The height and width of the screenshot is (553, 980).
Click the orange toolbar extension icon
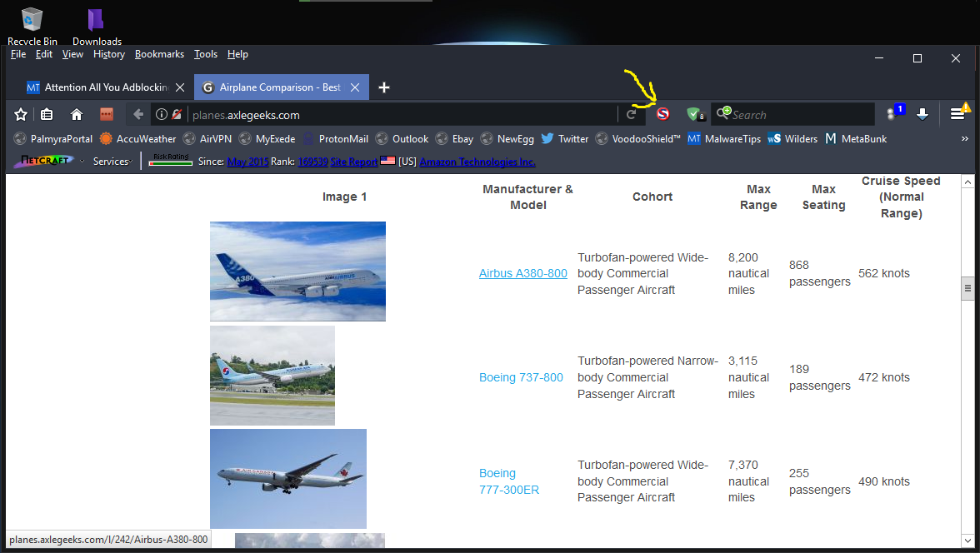[107, 114]
